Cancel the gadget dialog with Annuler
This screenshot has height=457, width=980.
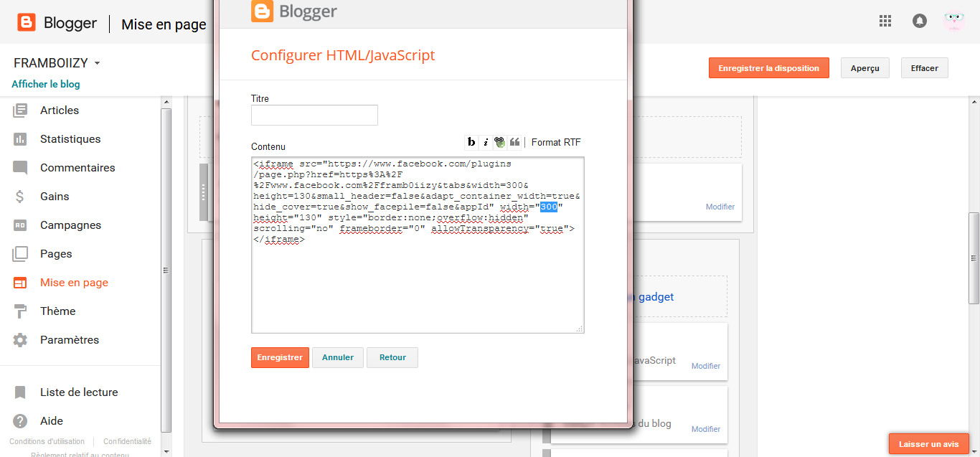(x=338, y=357)
